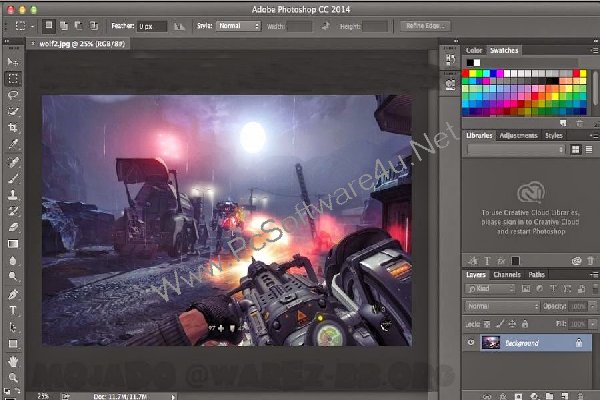Open the History panel icon in dock
Viewport: 600px width, 400px height.
point(450,60)
